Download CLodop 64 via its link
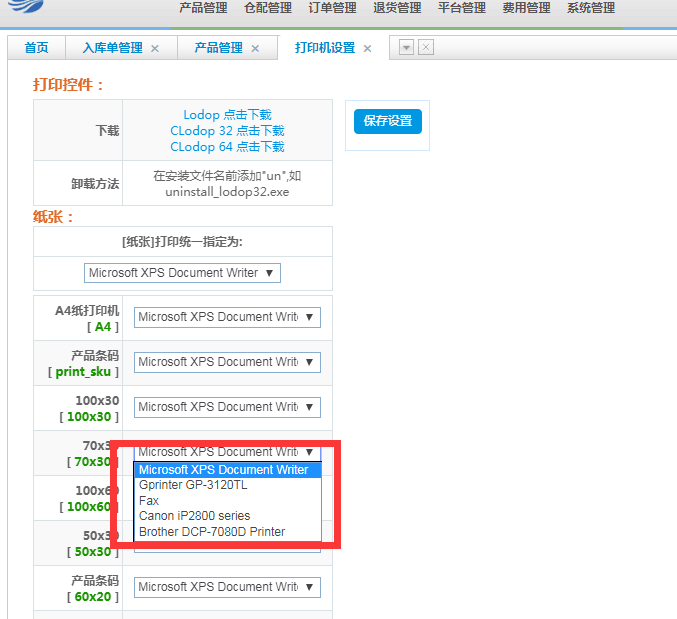Viewport: 677px width, 619px height. (227, 147)
